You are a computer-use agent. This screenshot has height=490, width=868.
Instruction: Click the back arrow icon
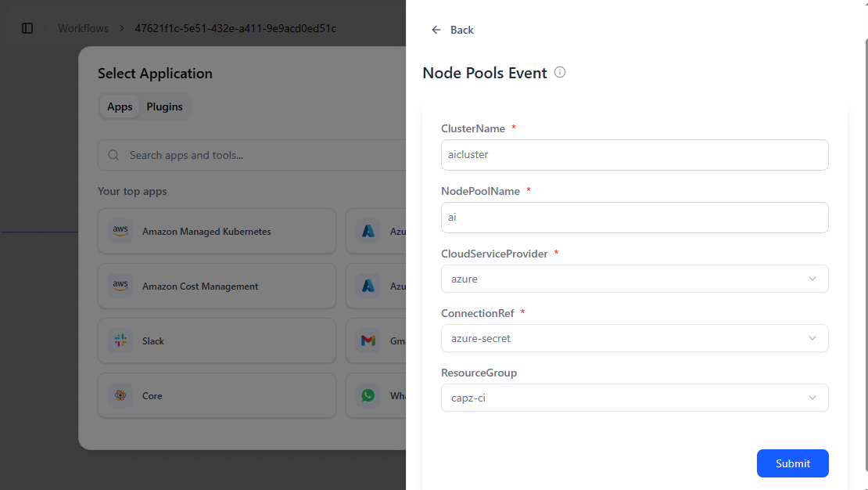pos(436,30)
